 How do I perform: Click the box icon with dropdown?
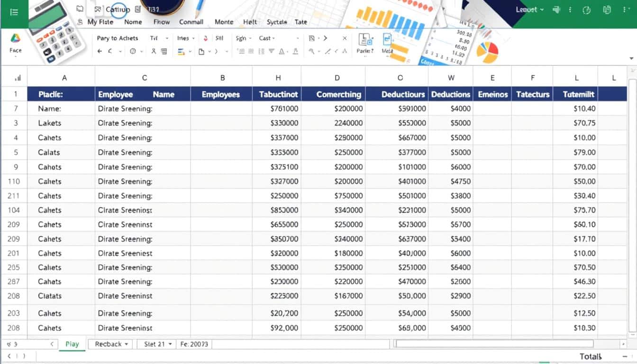(312, 38)
